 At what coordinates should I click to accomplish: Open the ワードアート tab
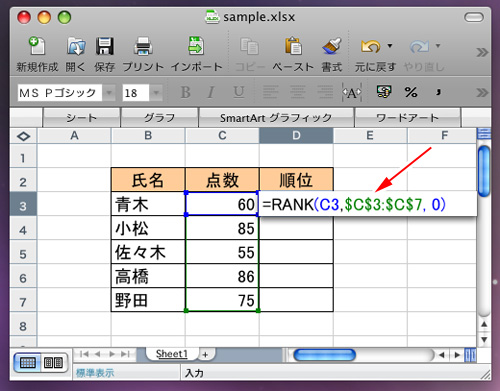click(407, 118)
